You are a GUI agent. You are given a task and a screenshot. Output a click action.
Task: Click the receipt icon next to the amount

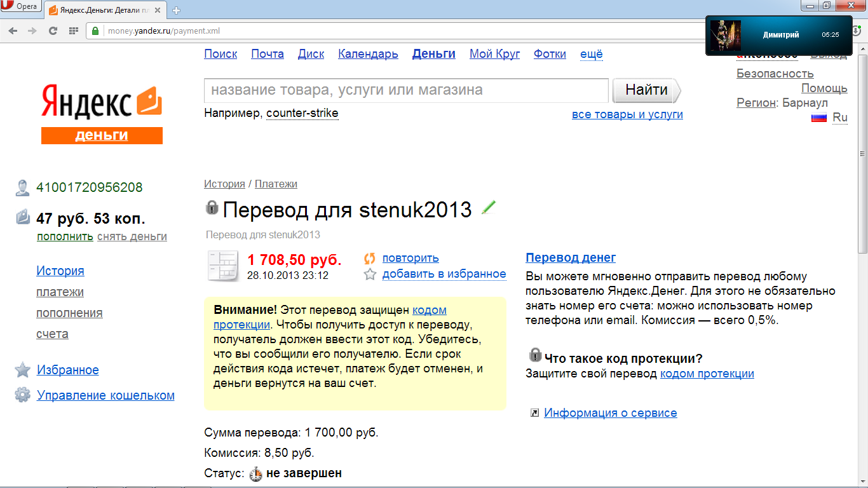pos(223,266)
